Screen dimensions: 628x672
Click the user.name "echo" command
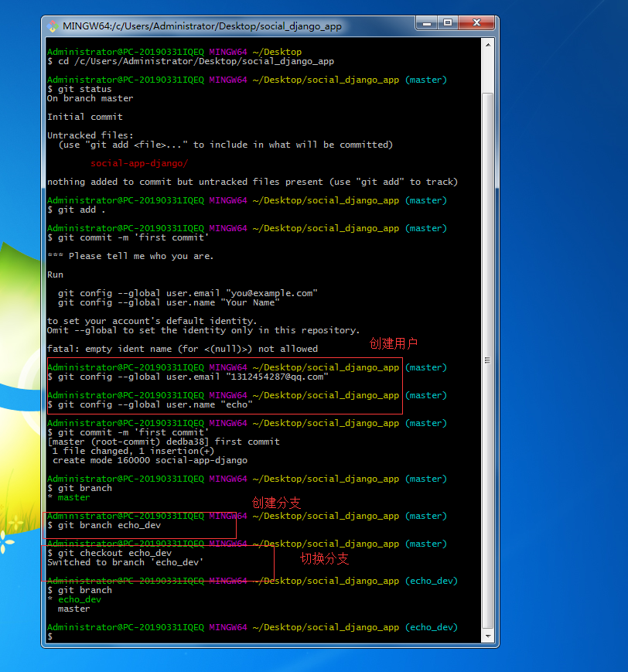pos(149,404)
